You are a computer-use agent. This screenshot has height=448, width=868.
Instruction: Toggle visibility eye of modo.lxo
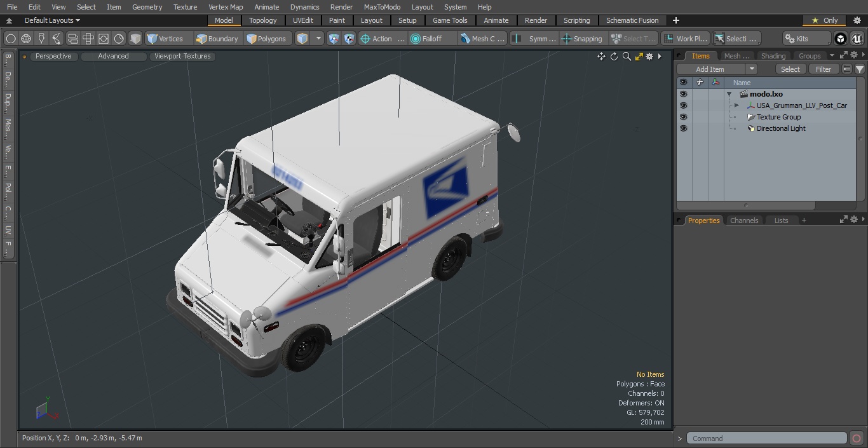click(683, 94)
